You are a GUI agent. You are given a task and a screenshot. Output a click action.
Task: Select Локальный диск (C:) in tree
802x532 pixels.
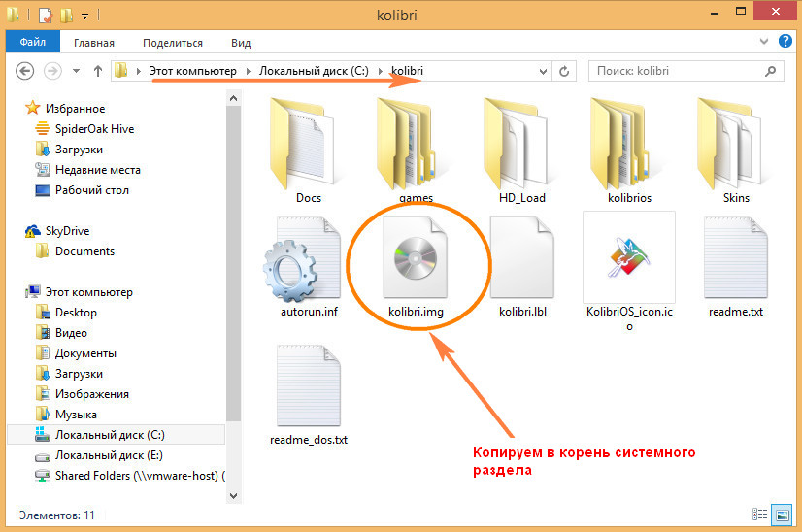[116, 435]
